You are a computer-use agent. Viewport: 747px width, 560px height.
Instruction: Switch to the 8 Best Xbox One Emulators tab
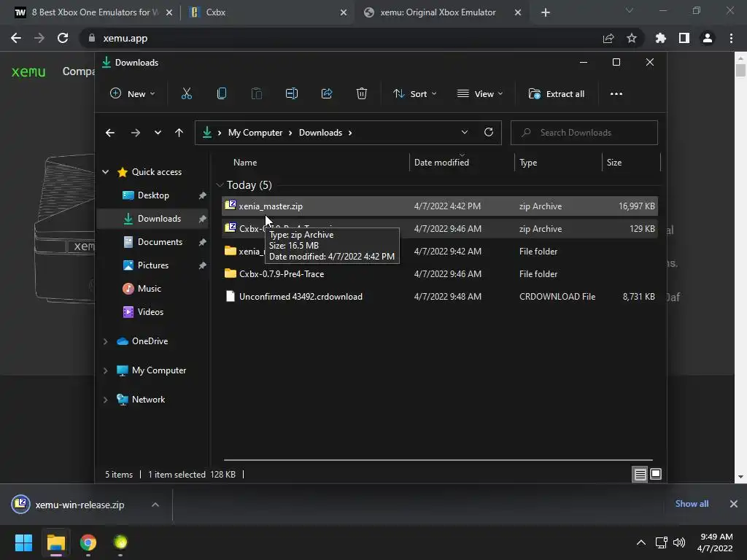[95, 12]
